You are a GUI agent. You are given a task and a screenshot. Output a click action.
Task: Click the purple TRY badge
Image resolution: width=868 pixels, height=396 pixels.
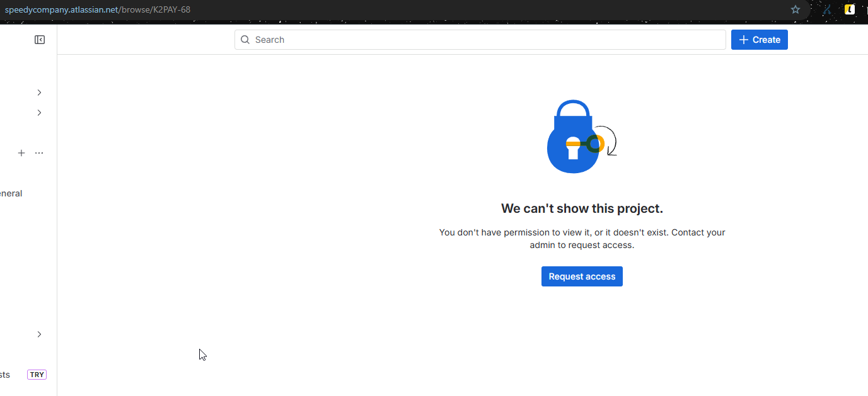point(37,375)
